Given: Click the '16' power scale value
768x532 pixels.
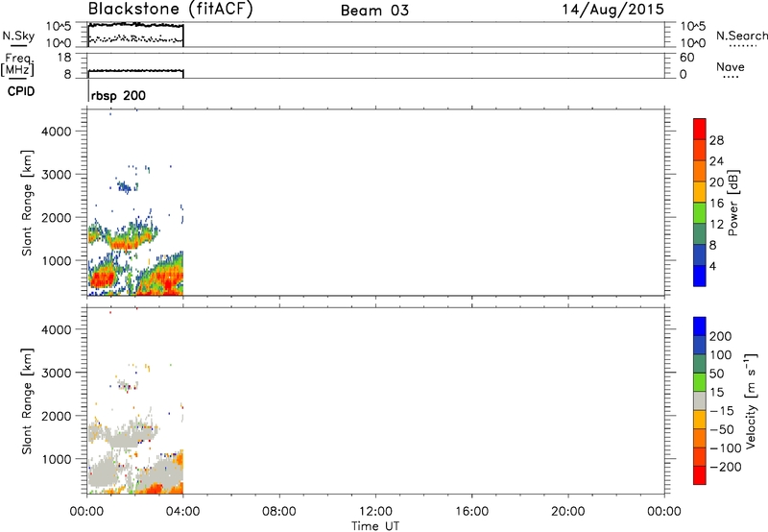Looking at the screenshot, I should pos(716,204).
